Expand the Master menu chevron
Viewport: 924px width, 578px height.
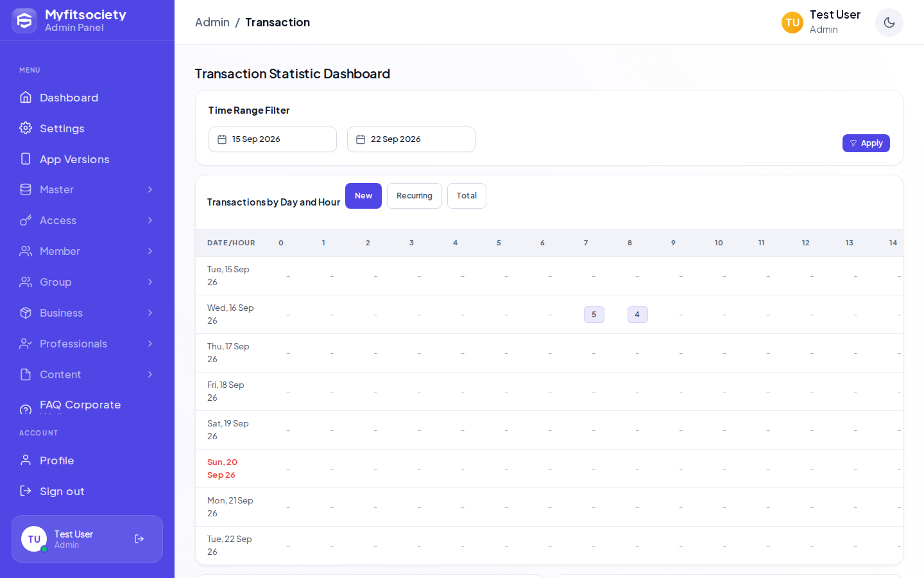click(150, 189)
